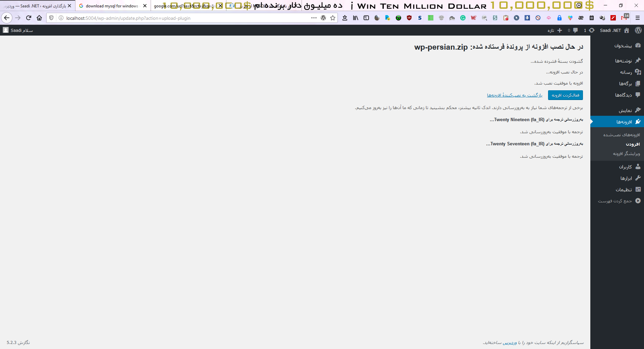
Task: Click the افزونه‌ها plugin plug icon
Action: tap(638, 121)
